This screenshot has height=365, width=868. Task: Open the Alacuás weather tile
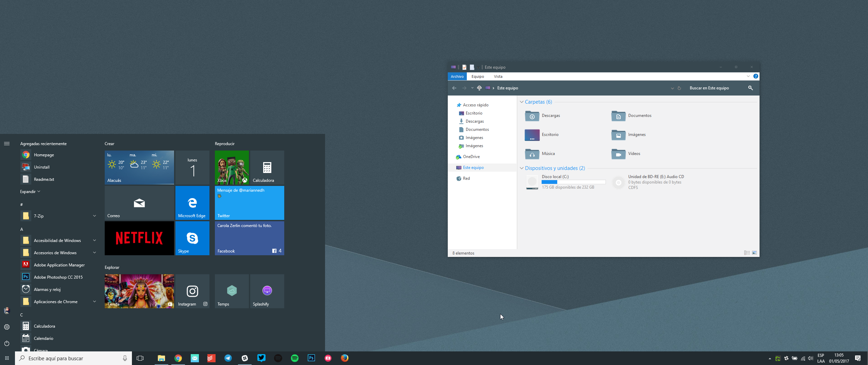[x=139, y=168]
